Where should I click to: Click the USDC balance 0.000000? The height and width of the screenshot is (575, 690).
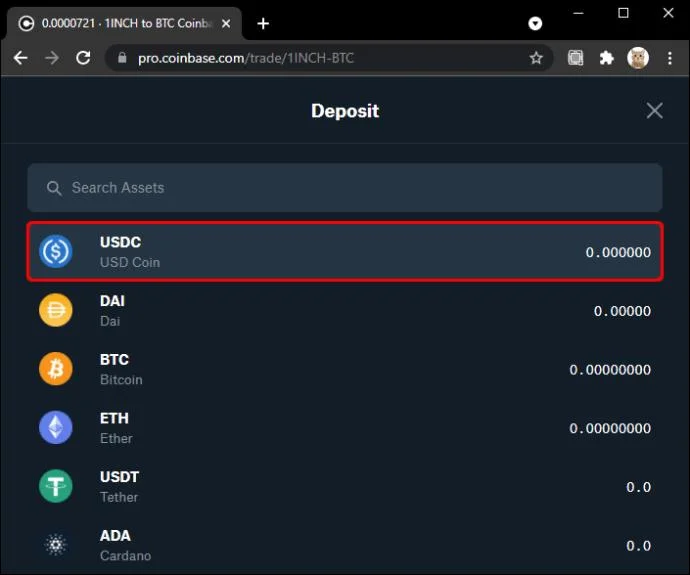click(618, 252)
